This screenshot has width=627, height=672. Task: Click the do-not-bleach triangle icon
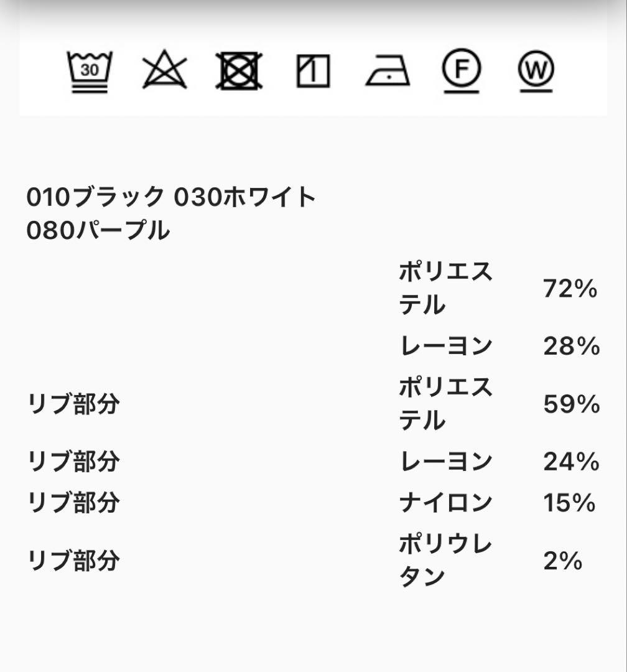pyautogui.click(x=164, y=71)
